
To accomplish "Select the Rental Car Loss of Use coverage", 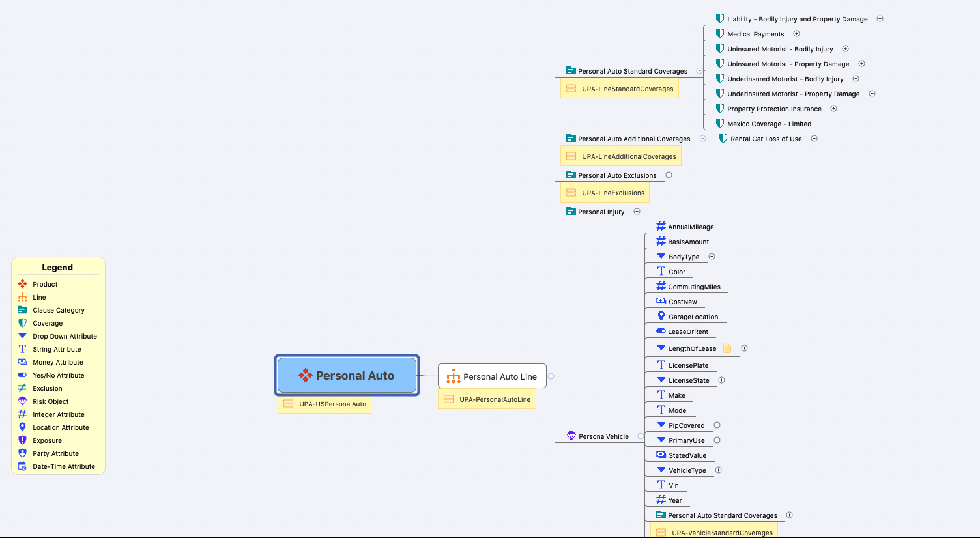I will tap(766, 139).
